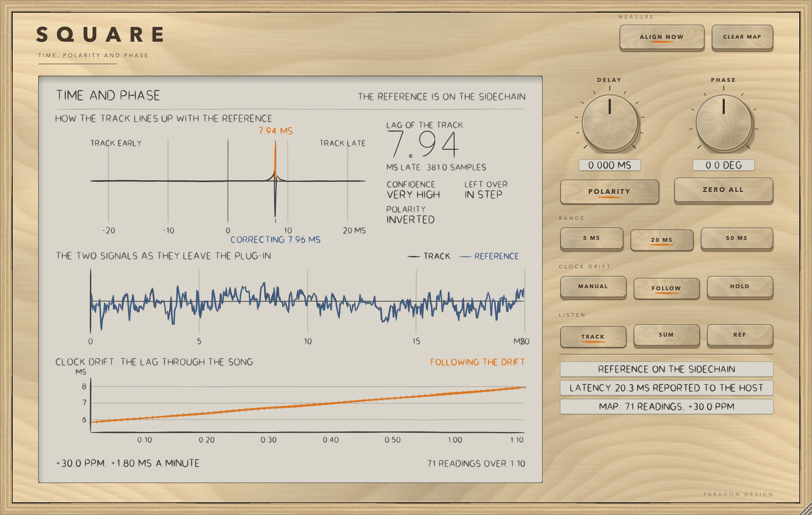Click the Paragon Design label
812x515 pixels.
(x=738, y=494)
